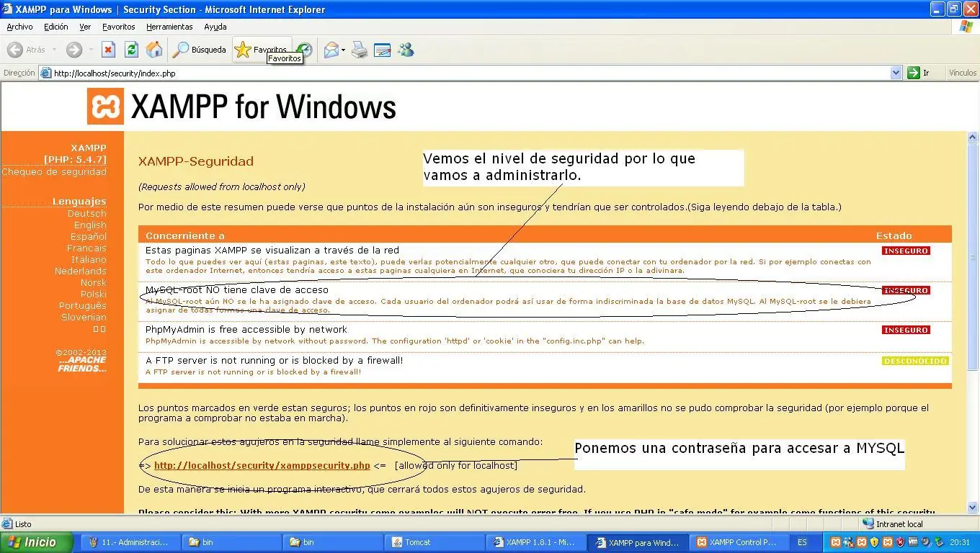Expand the Mail button dropdown arrow
Image resolution: width=980 pixels, height=553 pixels.
click(x=343, y=50)
